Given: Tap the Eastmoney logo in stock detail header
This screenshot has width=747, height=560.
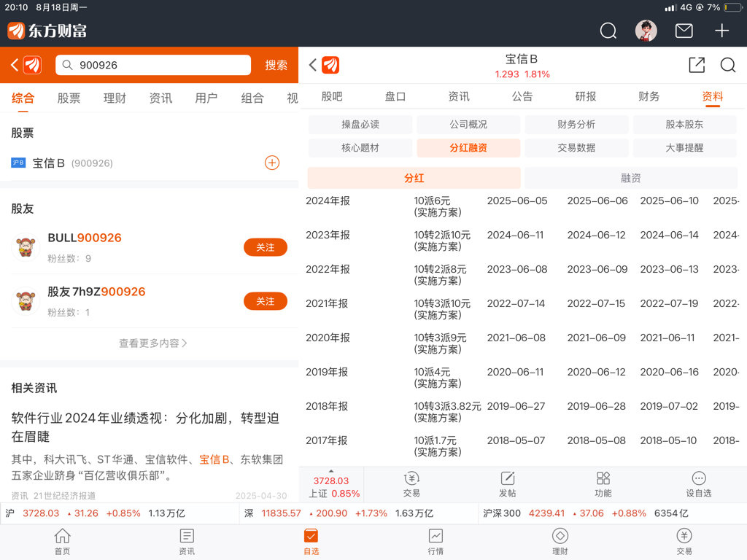Looking at the screenshot, I should [x=330, y=65].
